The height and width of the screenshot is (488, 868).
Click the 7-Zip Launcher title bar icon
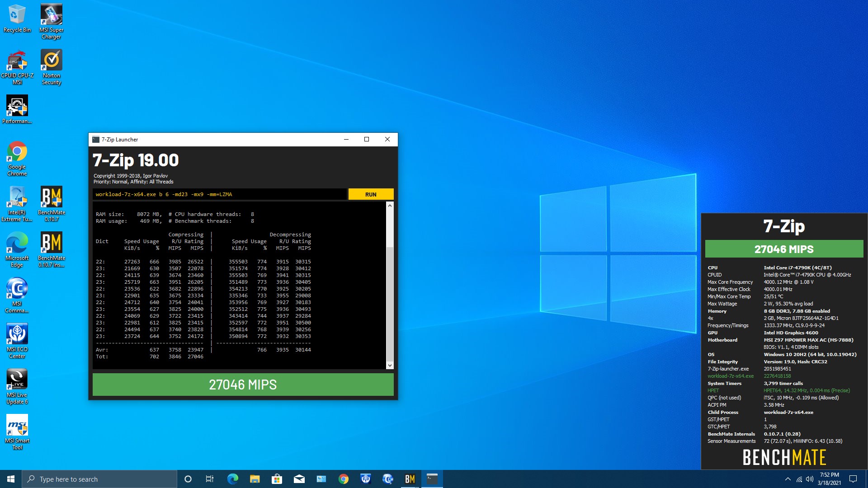pyautogui.click(x=96, y=139)
